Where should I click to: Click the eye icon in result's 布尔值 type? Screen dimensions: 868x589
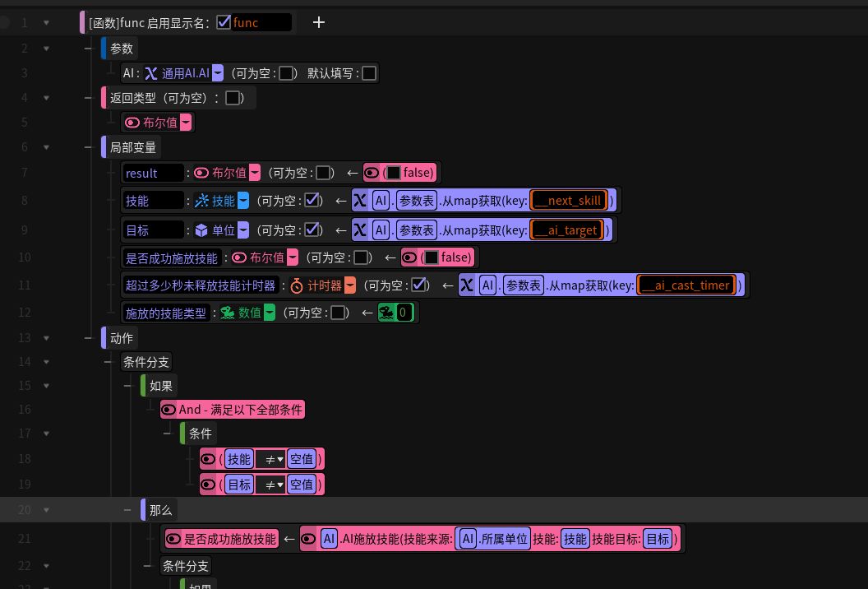201,173
